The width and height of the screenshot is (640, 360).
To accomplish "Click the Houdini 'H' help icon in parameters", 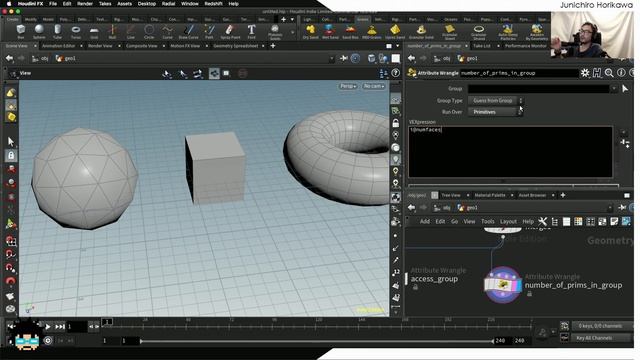I will coord(597,73).
